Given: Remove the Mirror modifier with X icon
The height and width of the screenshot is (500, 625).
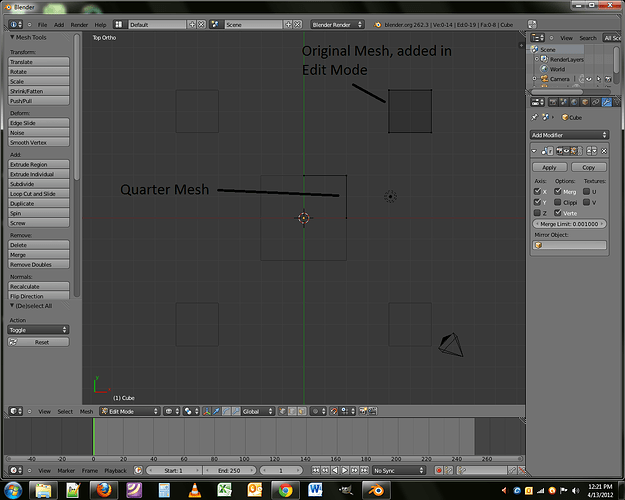Looking at the screenshot, I should pyautogui.click(x=604, y=151).
